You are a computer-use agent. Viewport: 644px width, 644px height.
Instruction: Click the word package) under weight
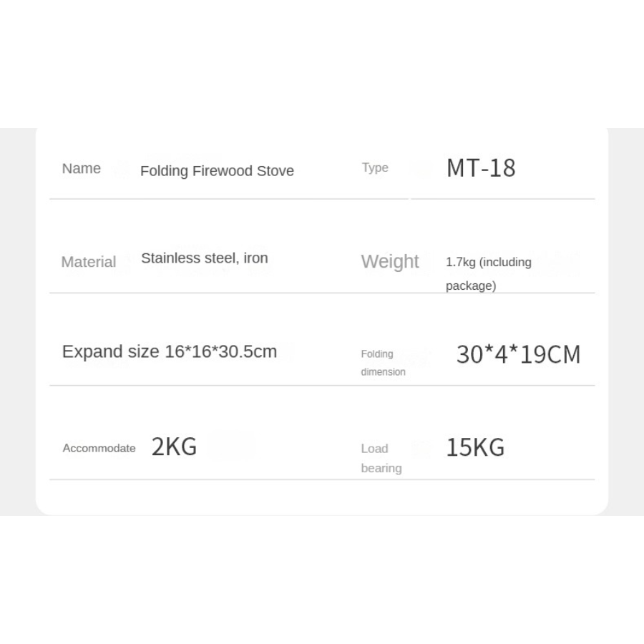point(470,286)
